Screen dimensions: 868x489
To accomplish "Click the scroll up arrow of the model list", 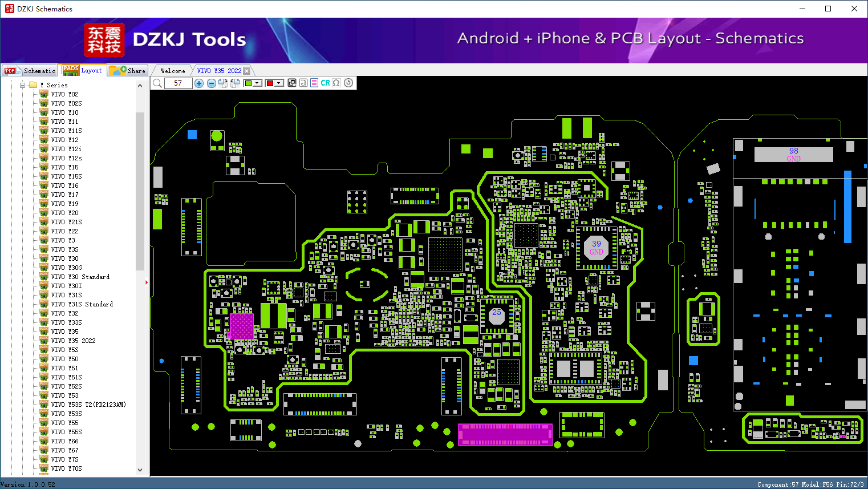I will (x=140, y=86).
